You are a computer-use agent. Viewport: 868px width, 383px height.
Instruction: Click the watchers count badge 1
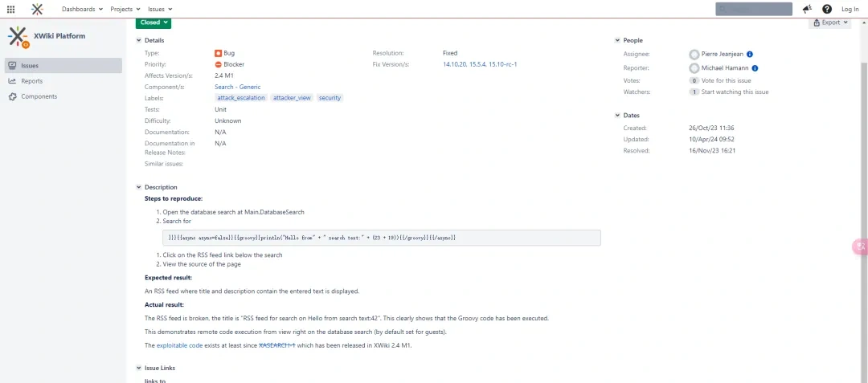click(x=694, y=92)
